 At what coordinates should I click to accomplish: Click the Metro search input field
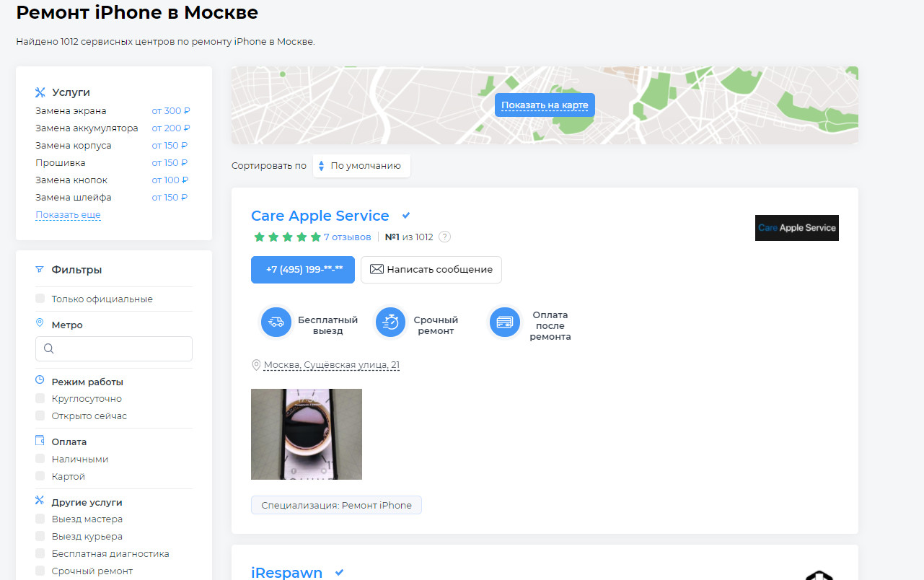[114, 348]
